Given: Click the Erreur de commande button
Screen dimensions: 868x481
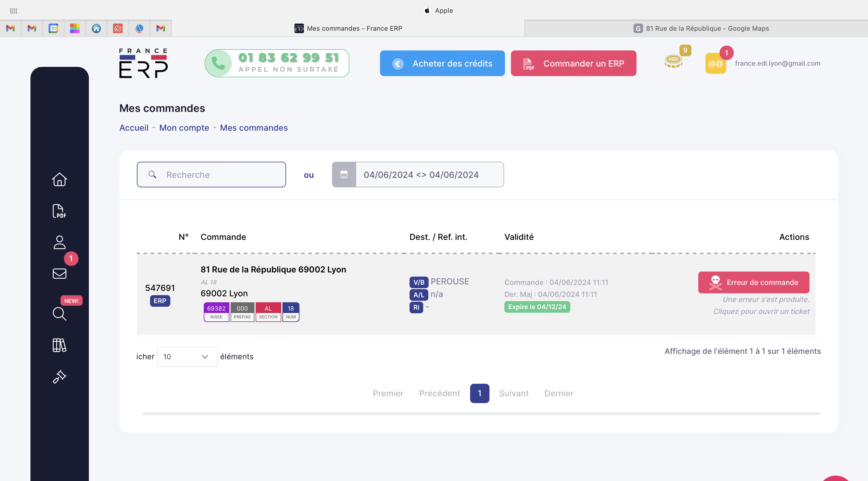Looking at the screenshot, I should 753,282.
